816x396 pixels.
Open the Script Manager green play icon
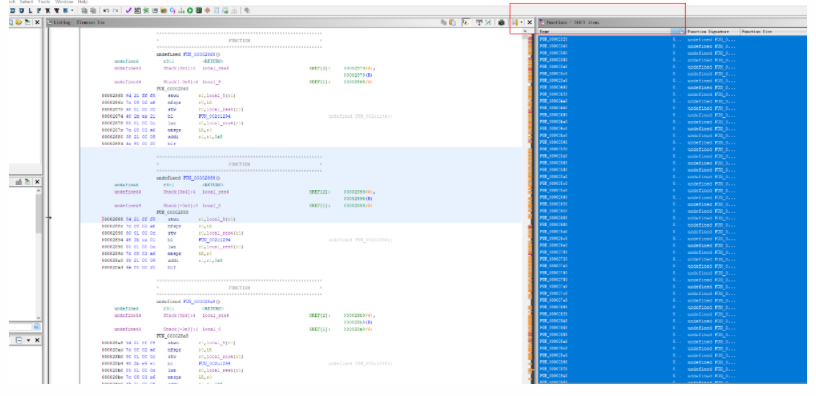pos(190,10)
